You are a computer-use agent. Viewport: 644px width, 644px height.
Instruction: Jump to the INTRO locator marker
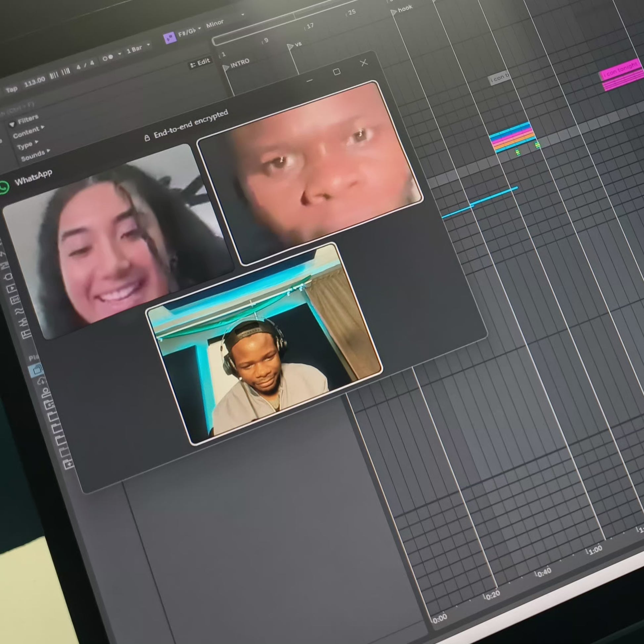click(x=236, y=64)
